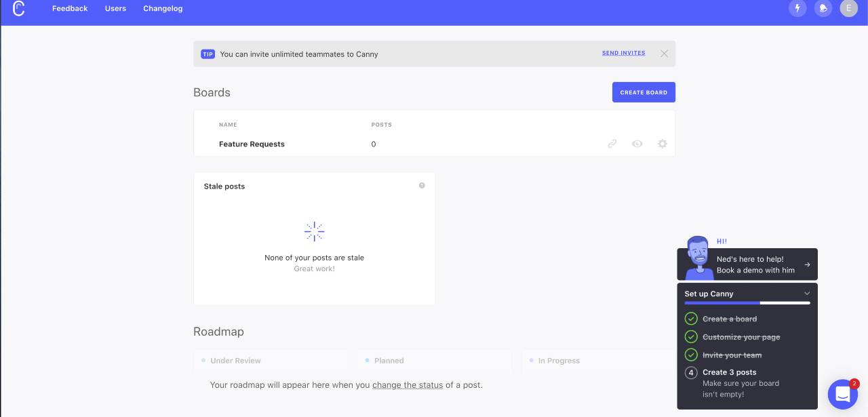This screenshot has height=417, width=868.
Task: Click the change the status link
Action: (x=408, y=385)
